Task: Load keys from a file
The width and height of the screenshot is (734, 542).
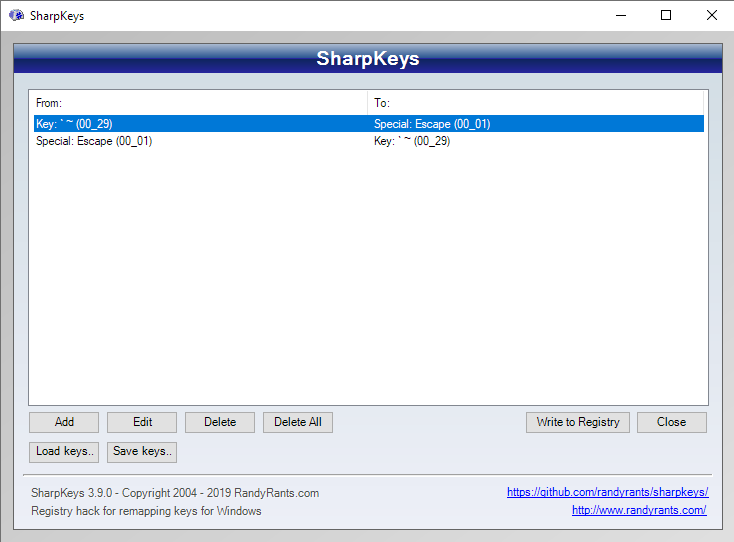Action: point(64,452)
